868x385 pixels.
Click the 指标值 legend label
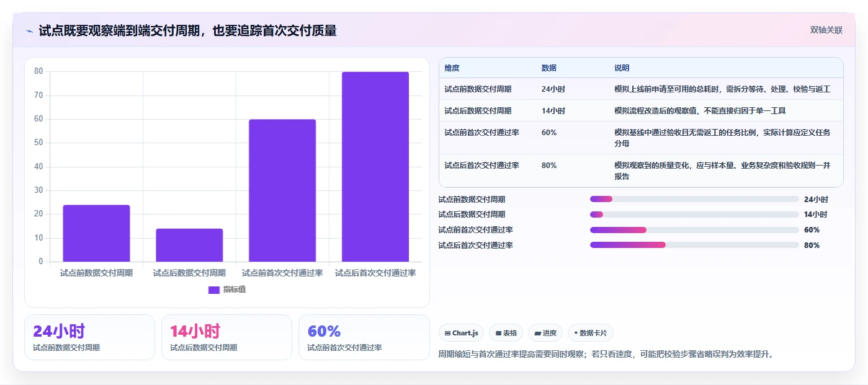pos(235,290)
